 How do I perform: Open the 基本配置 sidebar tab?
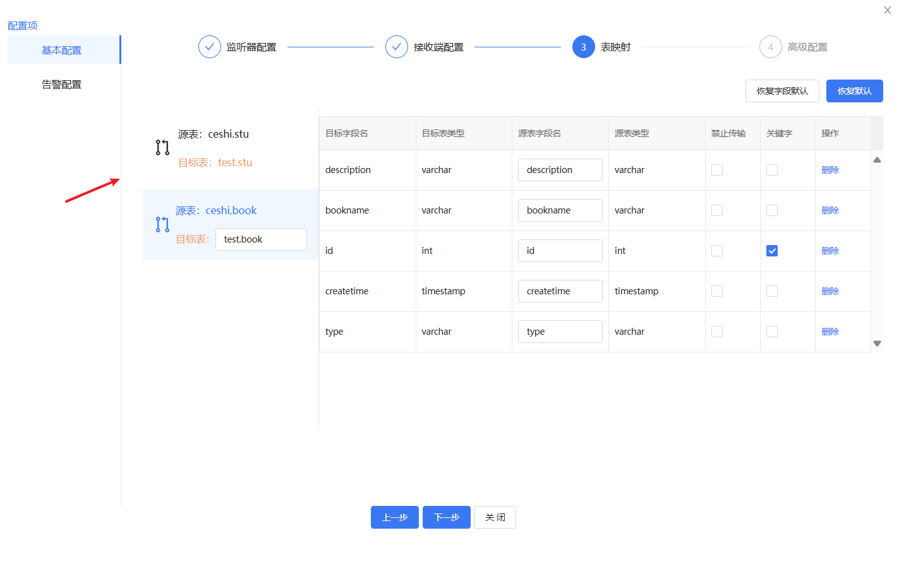point(63,50)
